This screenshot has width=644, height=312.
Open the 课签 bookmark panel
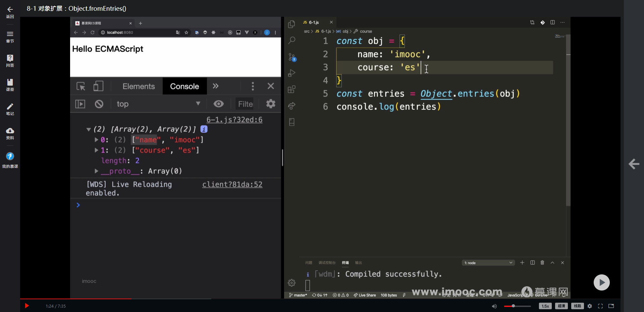10,85
